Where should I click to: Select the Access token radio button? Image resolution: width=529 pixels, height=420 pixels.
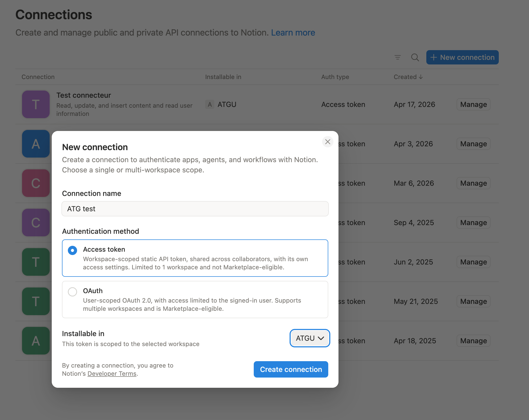tap(72, 250)
